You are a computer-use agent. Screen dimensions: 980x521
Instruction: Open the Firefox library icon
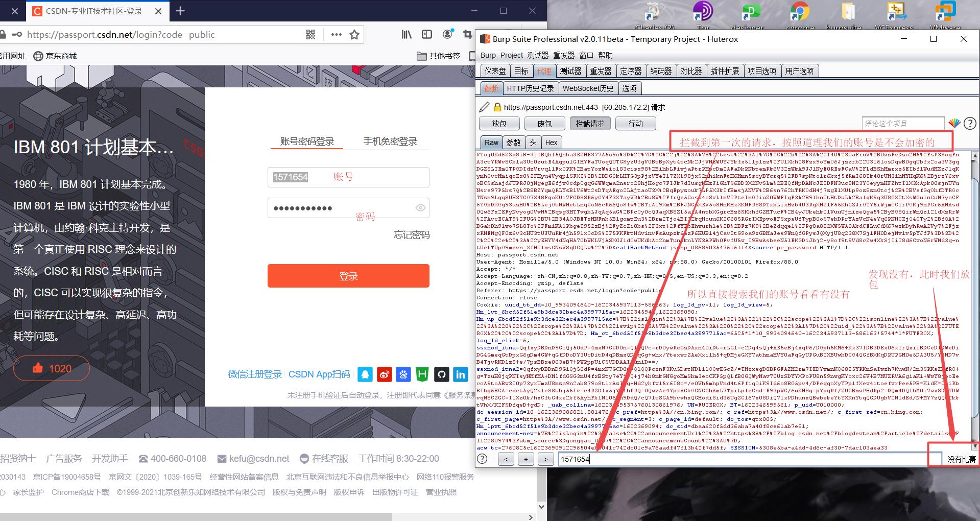[407, 34]
